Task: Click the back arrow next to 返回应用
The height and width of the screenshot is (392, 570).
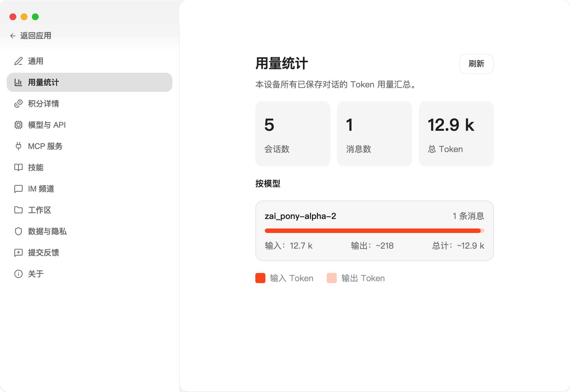Action: click(13, 36)
